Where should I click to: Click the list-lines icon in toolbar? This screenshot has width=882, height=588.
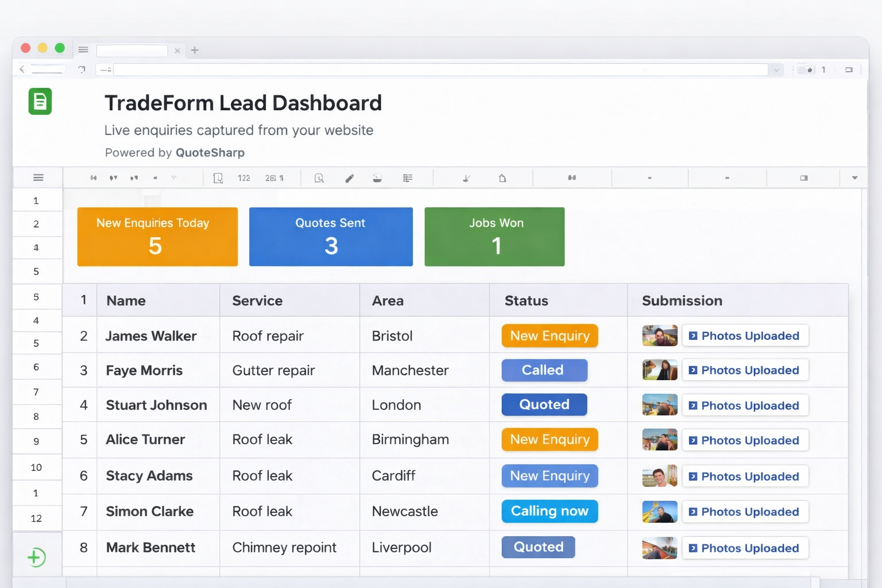[408, 178]
